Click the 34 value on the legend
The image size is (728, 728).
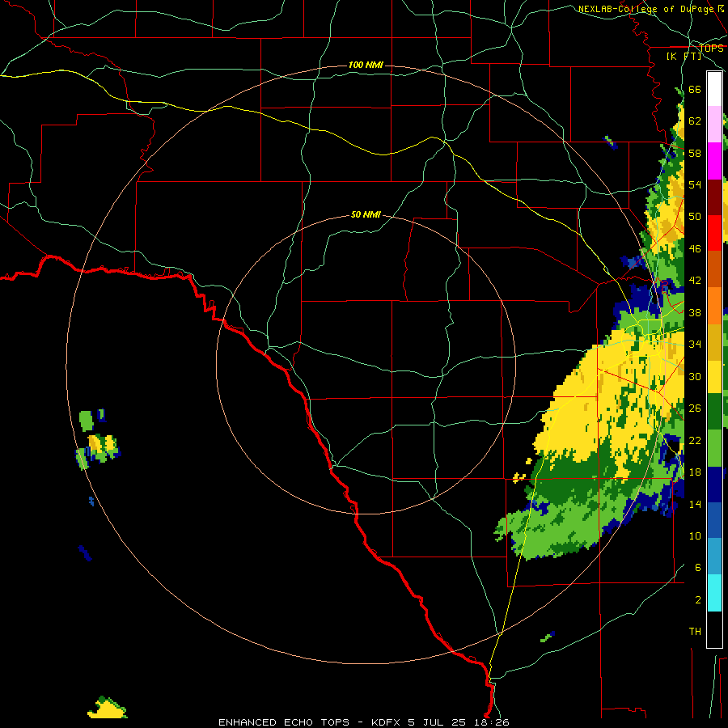coord(695,345)
